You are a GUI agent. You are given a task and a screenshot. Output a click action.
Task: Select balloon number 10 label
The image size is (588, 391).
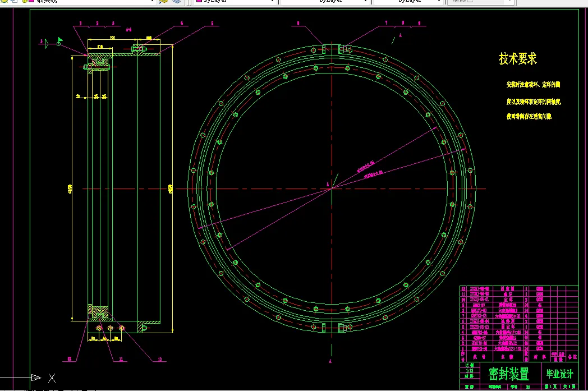pos(160,359)
